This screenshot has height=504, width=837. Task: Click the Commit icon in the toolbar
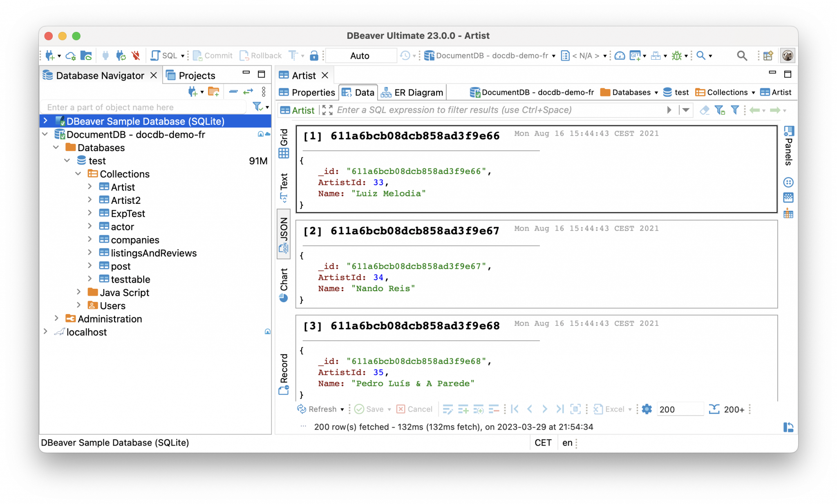[x=212, y=55]
